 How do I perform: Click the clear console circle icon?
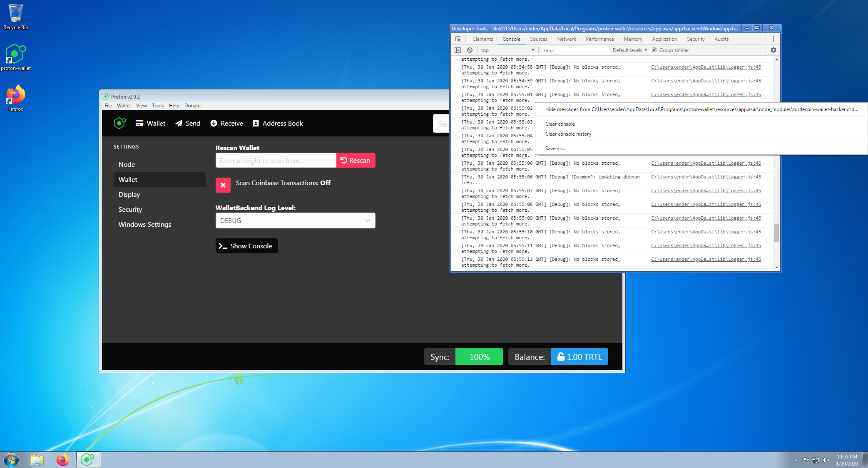coord(470,50)
